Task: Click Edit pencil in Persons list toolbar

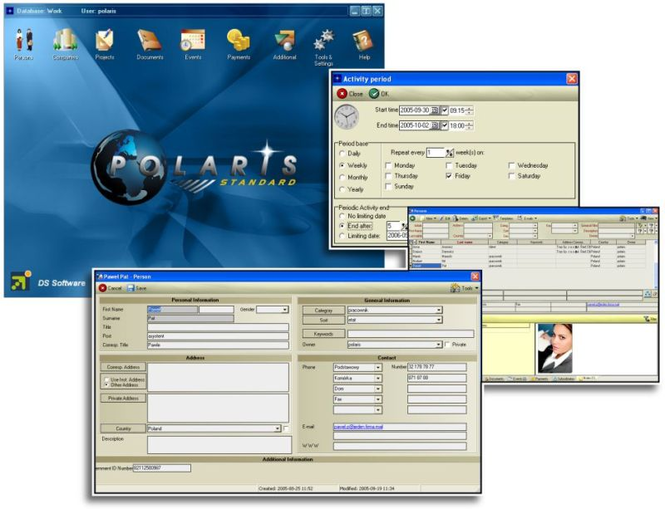Action: tap(441, 218)
